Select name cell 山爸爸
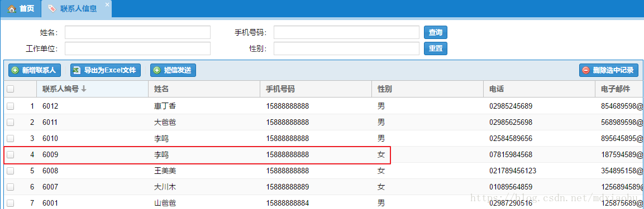The image size is (644, 209). (x=165, y=203)
